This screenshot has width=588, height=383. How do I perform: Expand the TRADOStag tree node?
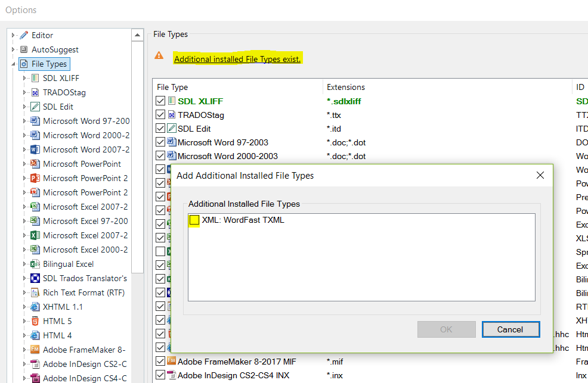point(25,92)
